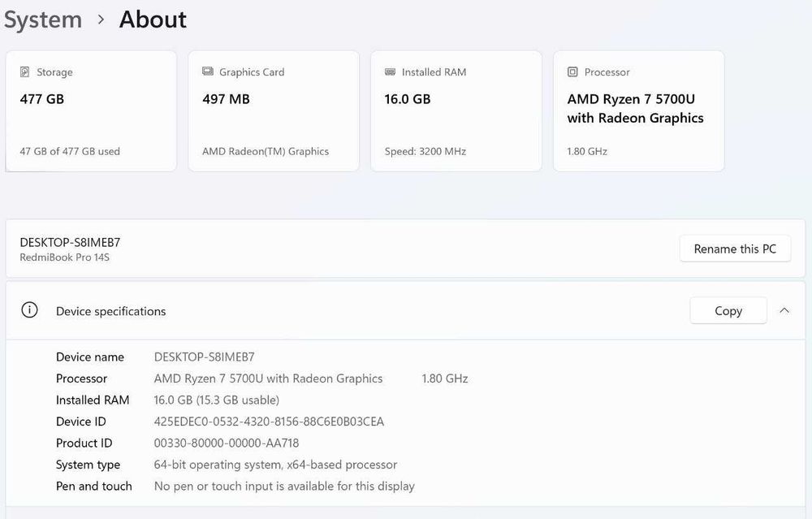Open the Installed RAM 16.0 GB card
Viewport: 812px width, 519px height.
(x=456, y=110)
